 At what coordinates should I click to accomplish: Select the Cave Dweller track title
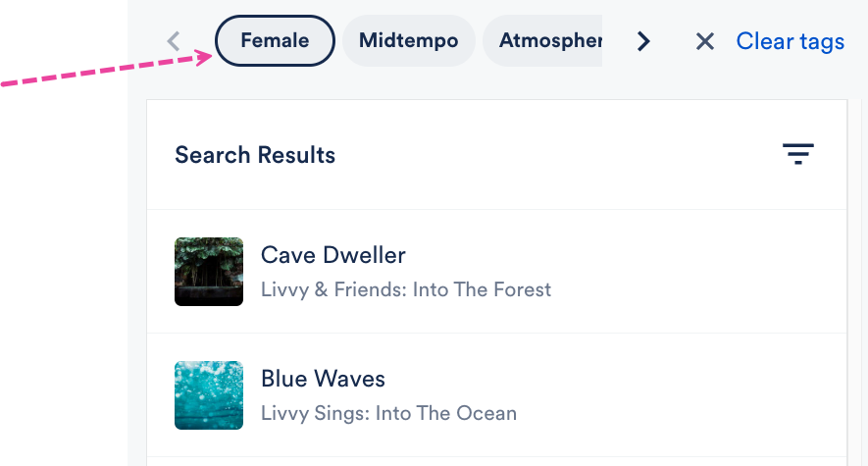[332, 255]
